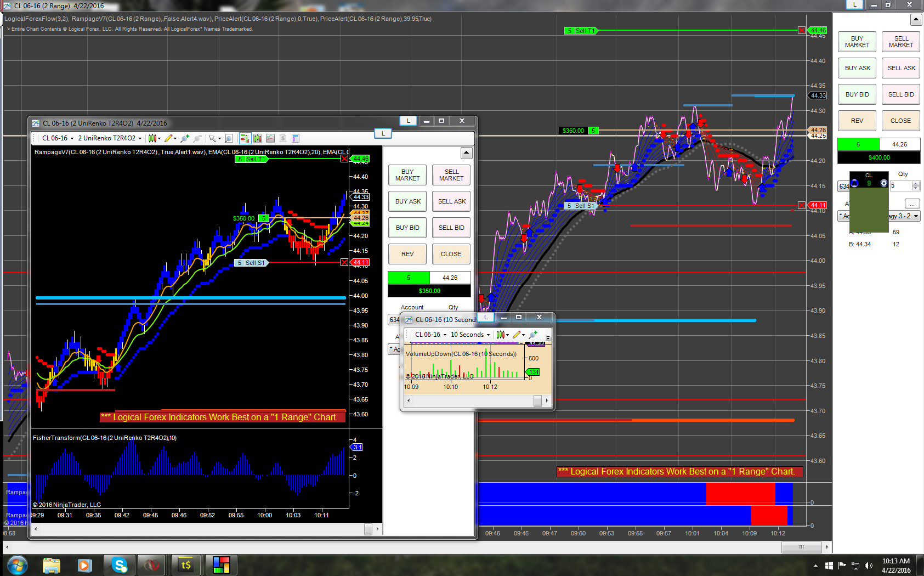Image resolution: width=924 pixels, height=576 pixels.
Task: Click the Properties icon in UniRenko toolbar
Action: pyautogui.click(x=296, y=138)
